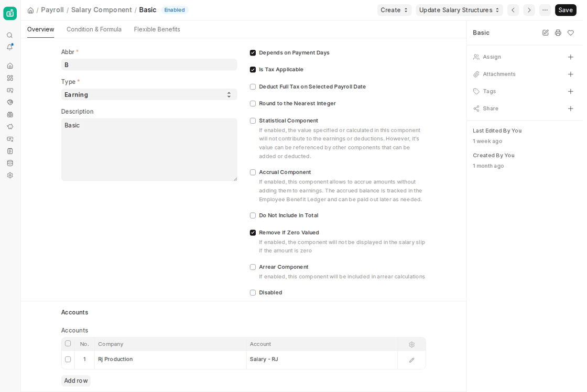This screenshot has width=587, height=392.
Task: Enable Round to the Nearest Integer
Action: click(x=253, y=104)
